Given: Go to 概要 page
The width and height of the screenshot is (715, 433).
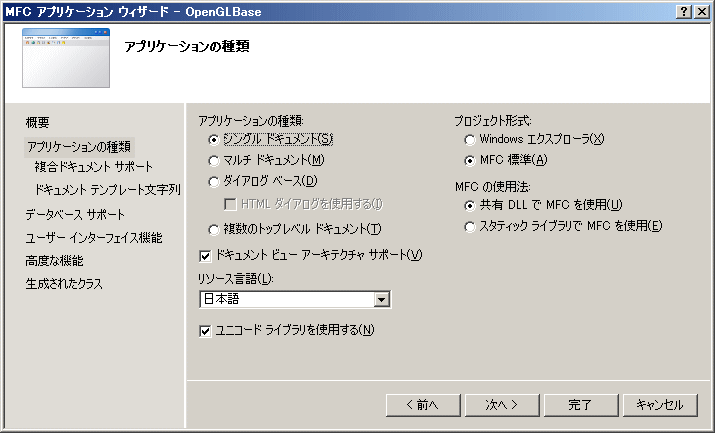Looking at the screenshot, I should tap(37, 122).
